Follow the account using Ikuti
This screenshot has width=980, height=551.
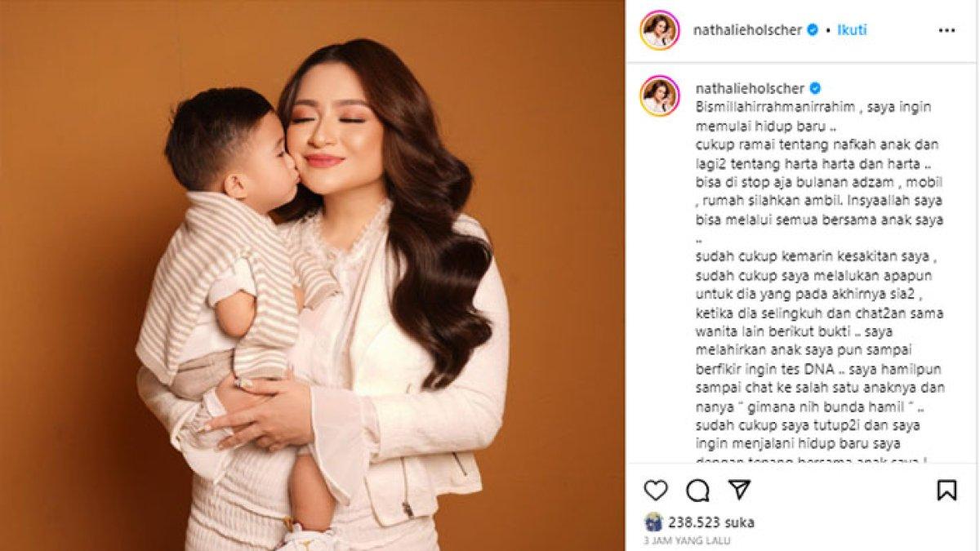[851, 30]
